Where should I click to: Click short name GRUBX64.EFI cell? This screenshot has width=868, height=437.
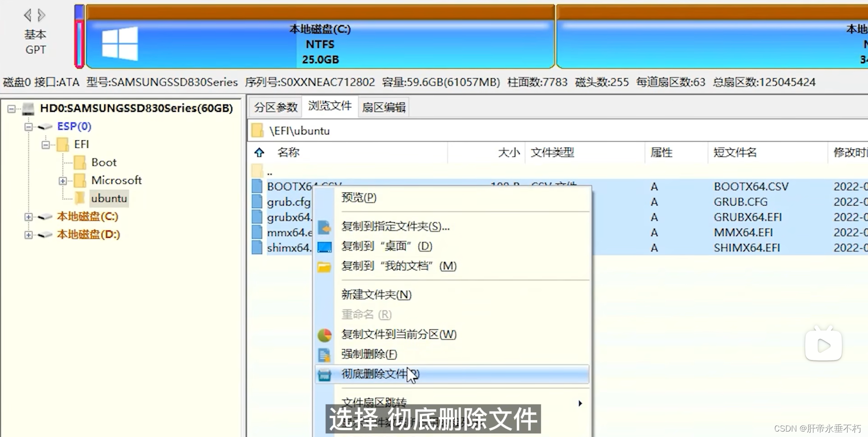point(747,217)
